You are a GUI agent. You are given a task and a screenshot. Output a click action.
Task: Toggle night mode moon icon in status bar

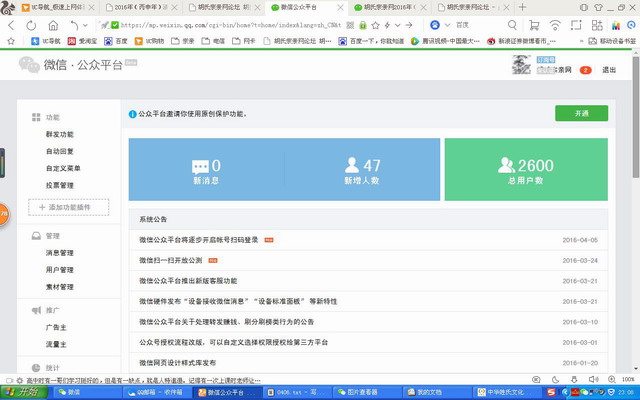click(555, 380)
